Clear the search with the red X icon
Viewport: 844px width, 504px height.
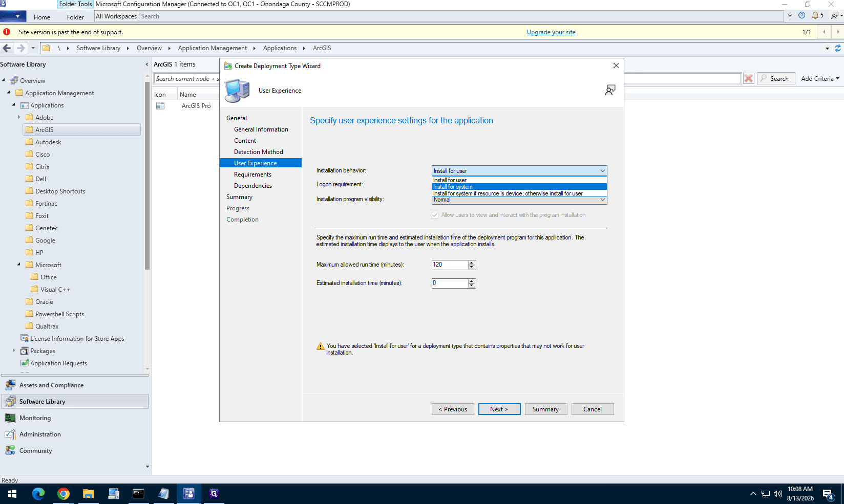point(749,78)
